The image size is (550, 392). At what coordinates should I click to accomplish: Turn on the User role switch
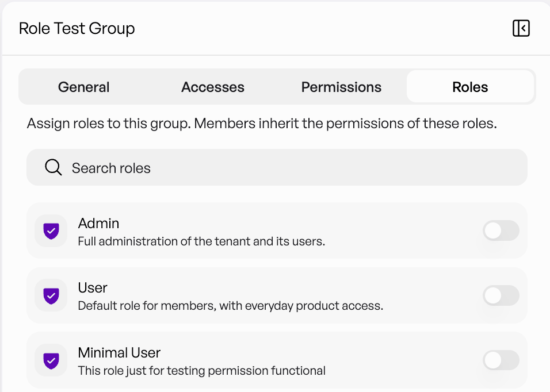pyautogui.click(x=501, y=295)
